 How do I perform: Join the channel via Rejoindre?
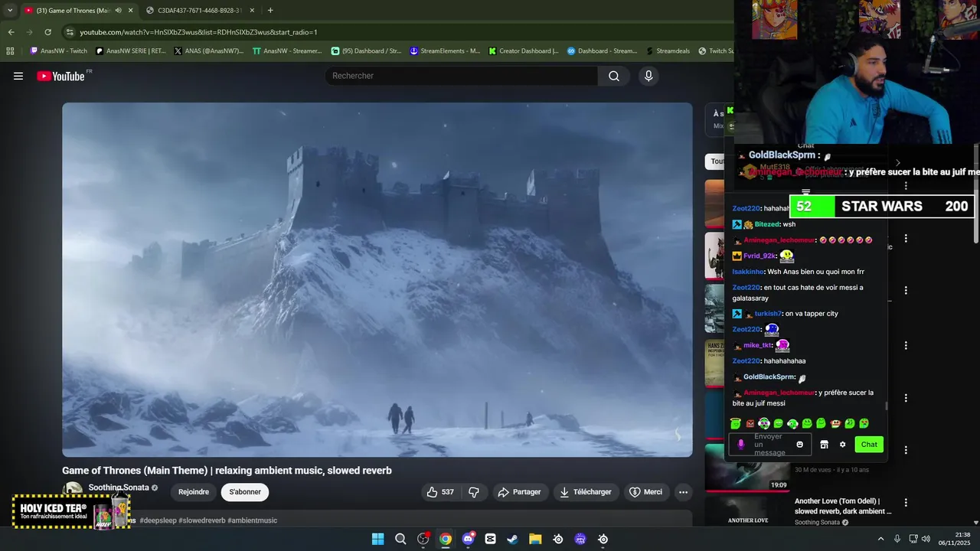[194, 492]
